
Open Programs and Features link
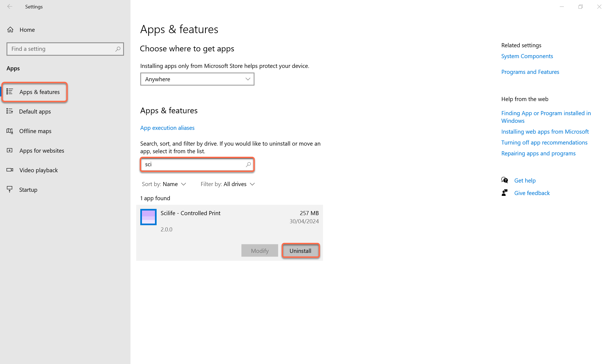(x=530, y=72)
